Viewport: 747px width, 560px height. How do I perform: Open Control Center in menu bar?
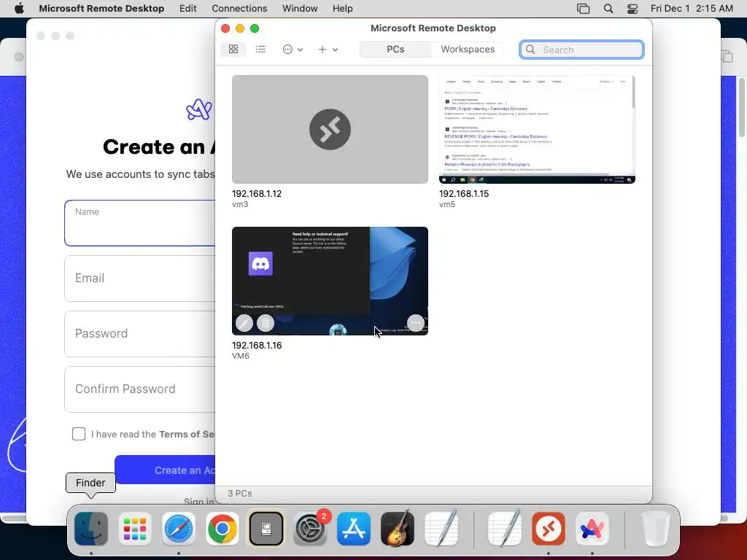632,9
